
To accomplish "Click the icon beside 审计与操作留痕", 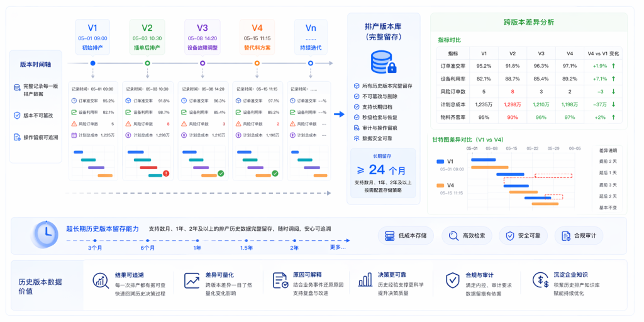I will tap(357, 128).
